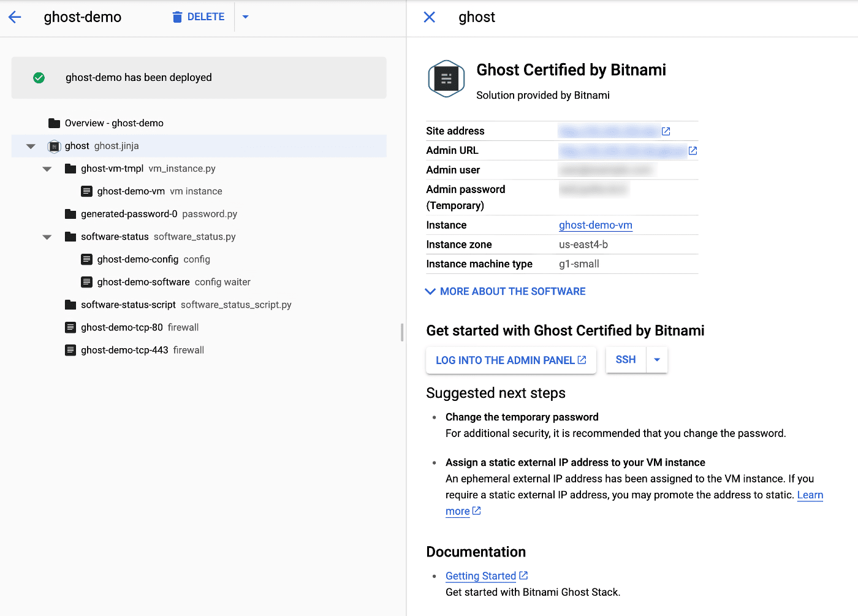Viewport: 858px width, 616px height.
Task: Click the SSH button
Action: (626, 360)
